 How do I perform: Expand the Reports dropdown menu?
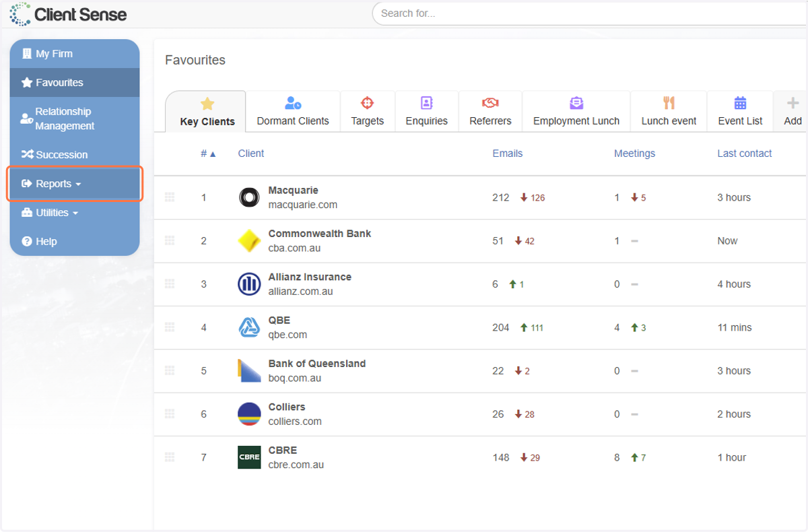pos(75,184)
